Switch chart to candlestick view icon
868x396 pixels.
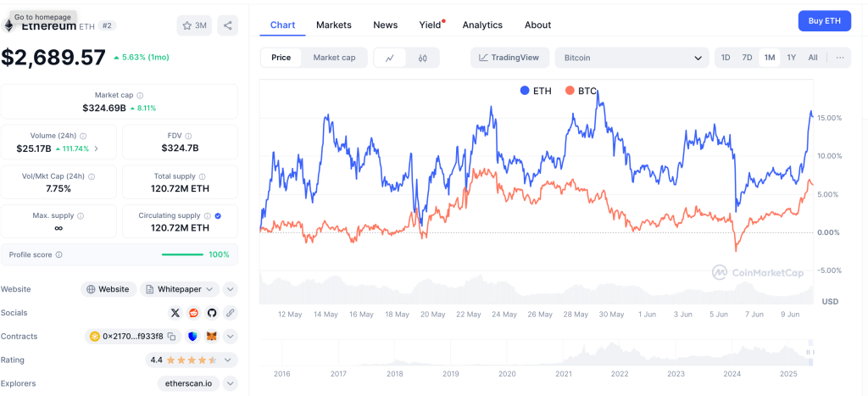point(422,58)
